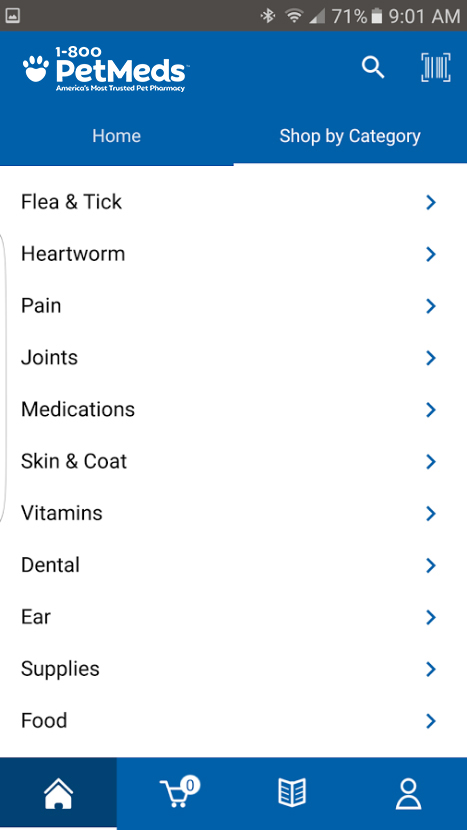
Task: Tap the Supplies category row
Action: (234, 669)
